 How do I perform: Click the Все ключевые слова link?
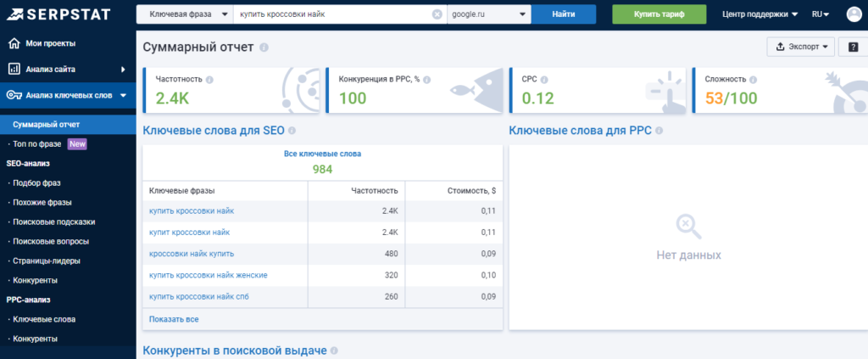[322, 154]
